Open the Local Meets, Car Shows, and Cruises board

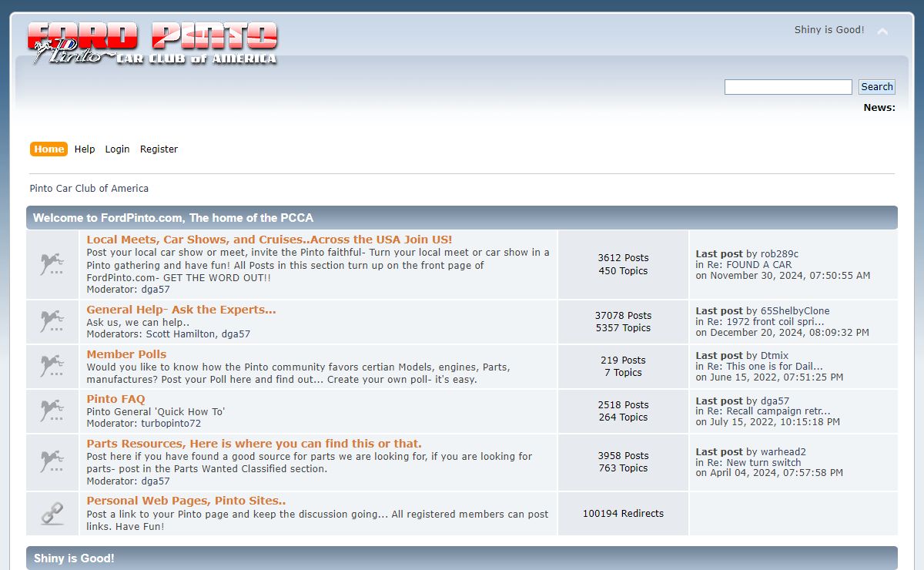pyautogui.click(x=269, y=240)
